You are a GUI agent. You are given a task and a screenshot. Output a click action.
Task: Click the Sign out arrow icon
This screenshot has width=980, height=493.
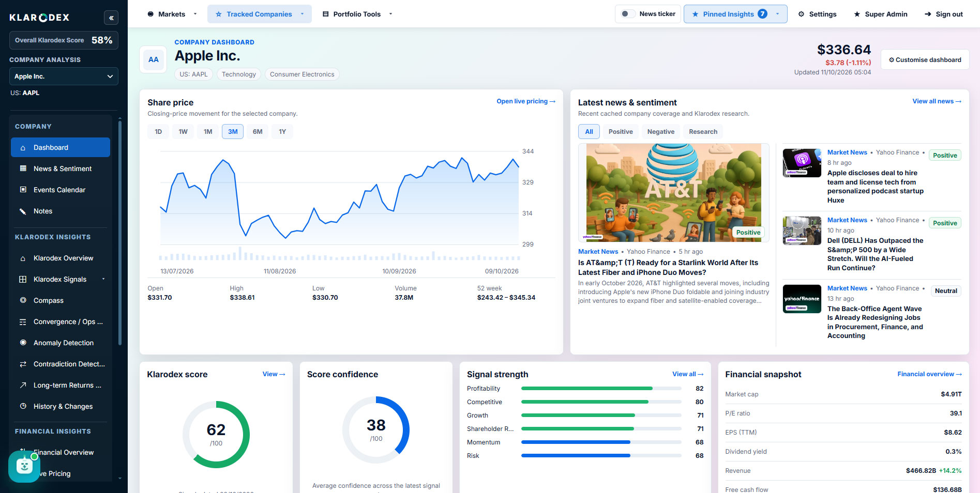click(x=928, y=14)
